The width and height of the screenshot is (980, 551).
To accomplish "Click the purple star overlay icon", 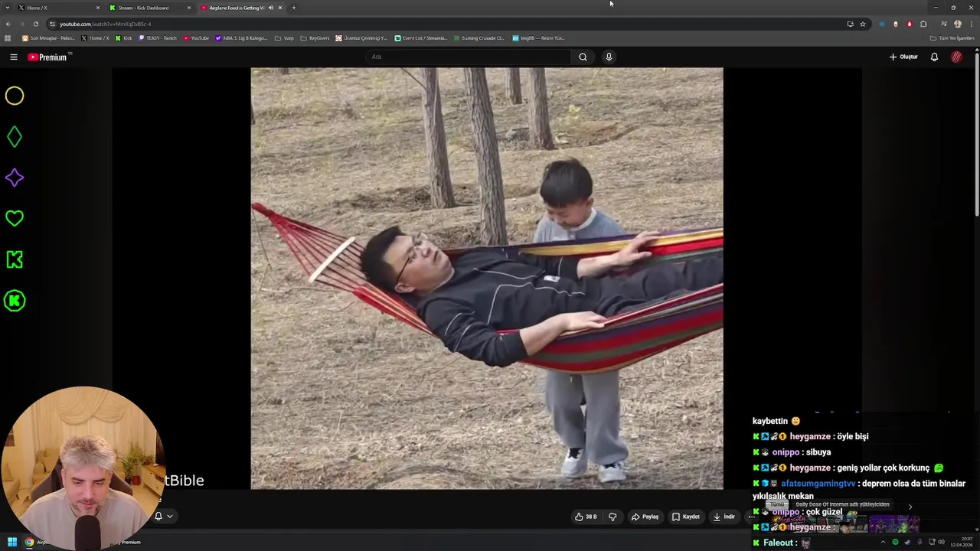I will point(15,178).
